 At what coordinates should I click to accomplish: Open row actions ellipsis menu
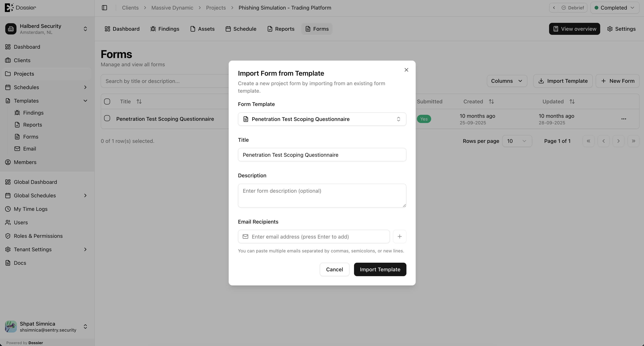point(623,119)
